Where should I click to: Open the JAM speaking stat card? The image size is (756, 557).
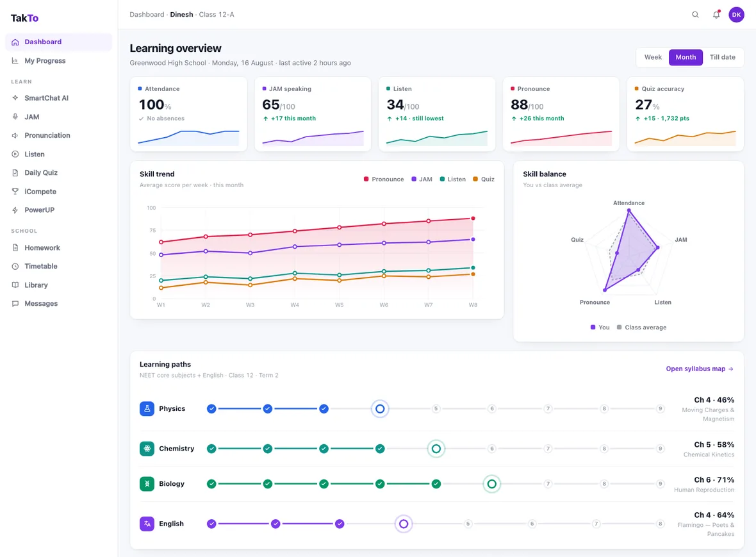click(x=313, y=114)
